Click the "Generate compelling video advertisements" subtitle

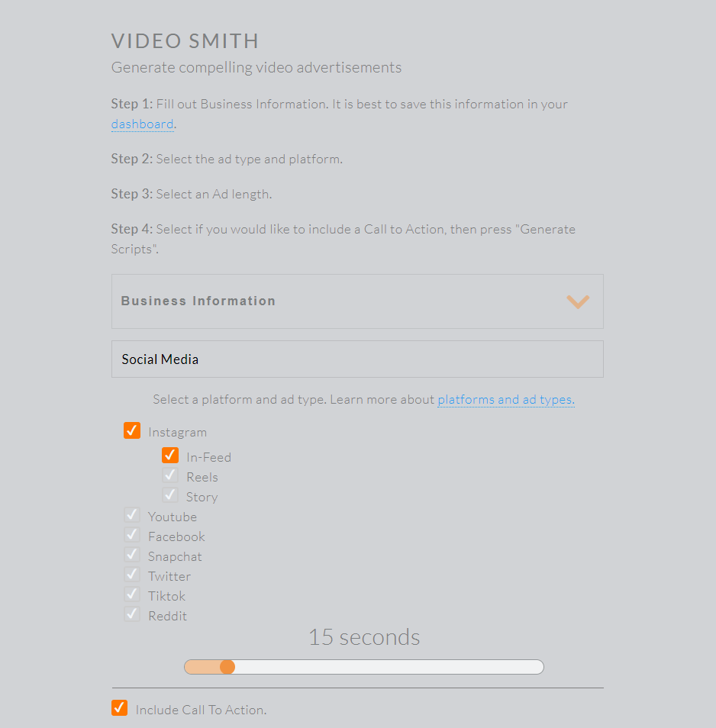[x=256, y=67]
